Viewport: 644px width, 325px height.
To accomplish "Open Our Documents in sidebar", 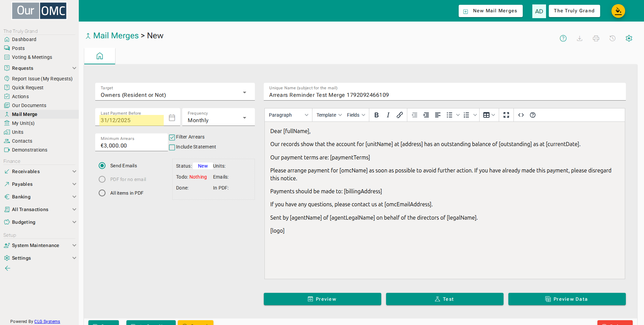I will (x=29, y=105).
